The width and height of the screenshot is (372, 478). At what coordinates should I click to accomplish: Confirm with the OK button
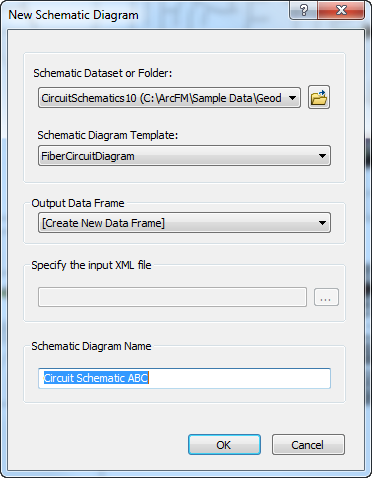tap(224, 445)
